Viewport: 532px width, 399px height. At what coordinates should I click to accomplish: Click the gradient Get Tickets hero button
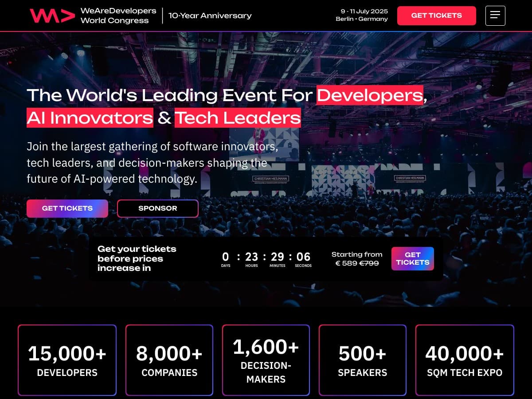tap(67, 208)
